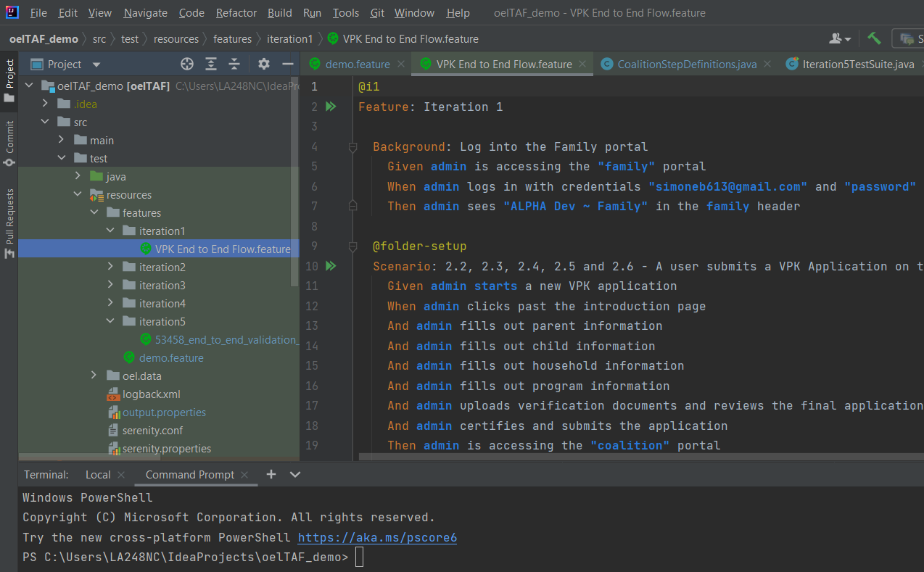Viewport: 924px width, 572px height.
Task: Run the Feature at line 2 gutter
Action: [x=331, y=107]
